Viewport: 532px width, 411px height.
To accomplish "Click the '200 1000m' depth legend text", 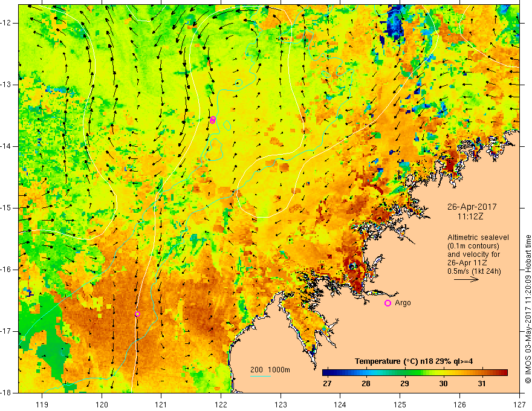I will pyautogui.click(x=270, y=370).
